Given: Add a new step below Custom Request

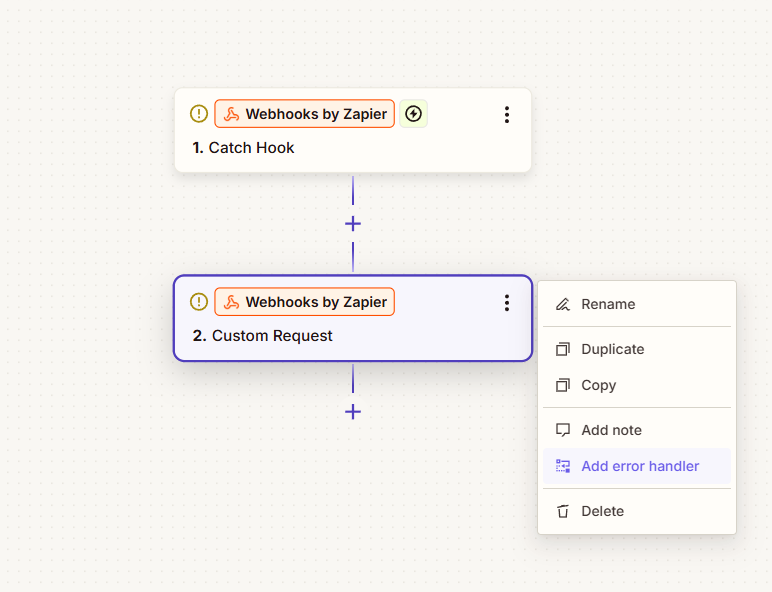Looking at the screenshot, I should coord(353,411).
